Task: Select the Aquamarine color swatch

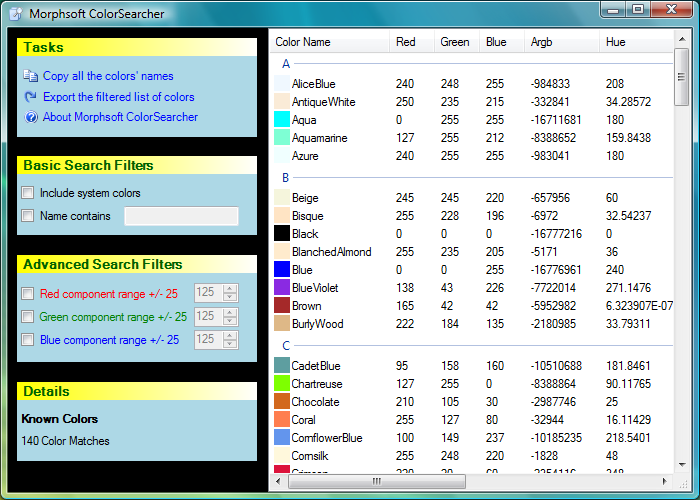Action: click(x=282, y=138)
